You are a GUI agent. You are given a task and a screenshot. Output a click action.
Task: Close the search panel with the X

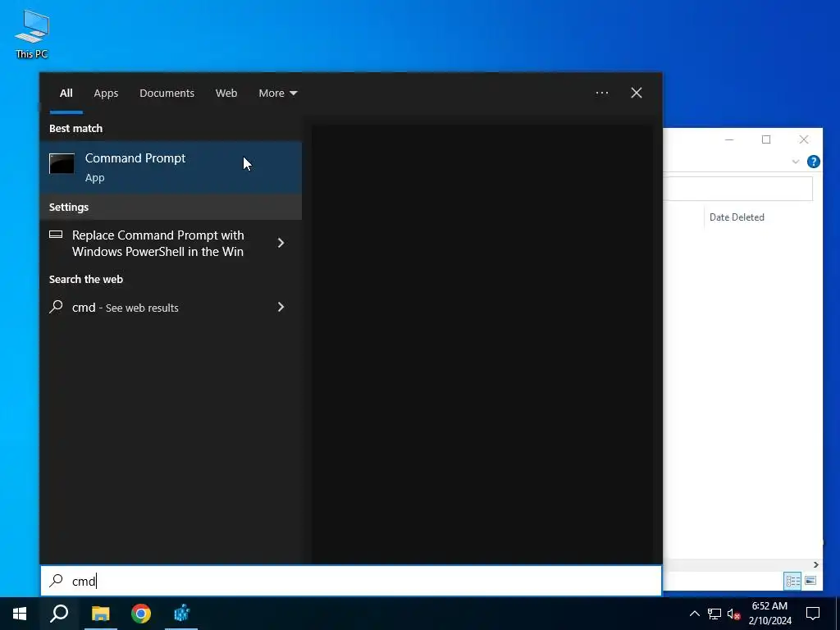pos(637,93)
